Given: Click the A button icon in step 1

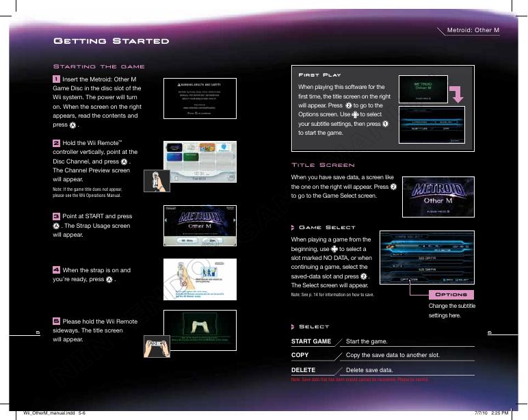Looking at the screenshot, I should pos(72,125).
